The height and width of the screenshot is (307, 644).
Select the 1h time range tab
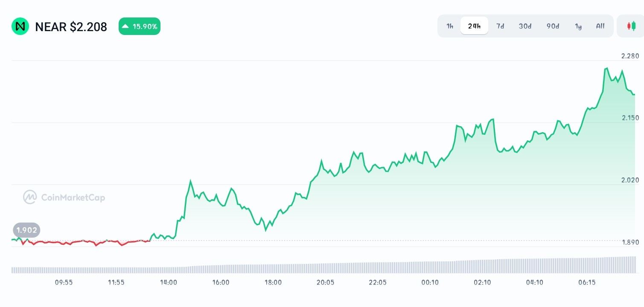point(450,26)
